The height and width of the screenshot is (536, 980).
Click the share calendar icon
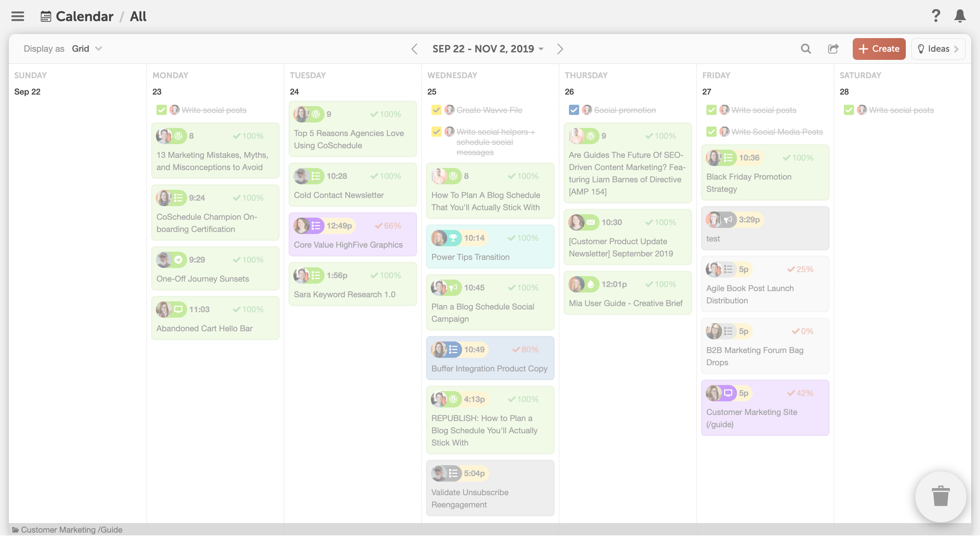(x=833, y=49)
